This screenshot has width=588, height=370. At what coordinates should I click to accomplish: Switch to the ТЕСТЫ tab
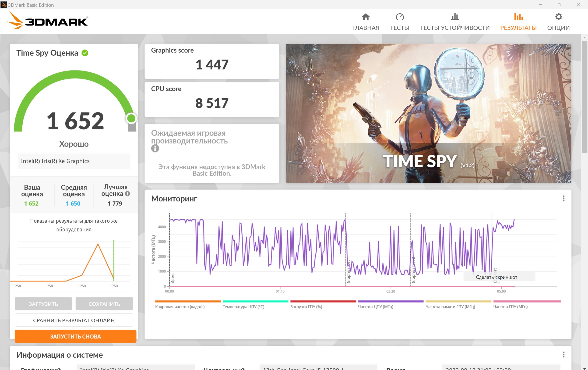tap(399, 22)
